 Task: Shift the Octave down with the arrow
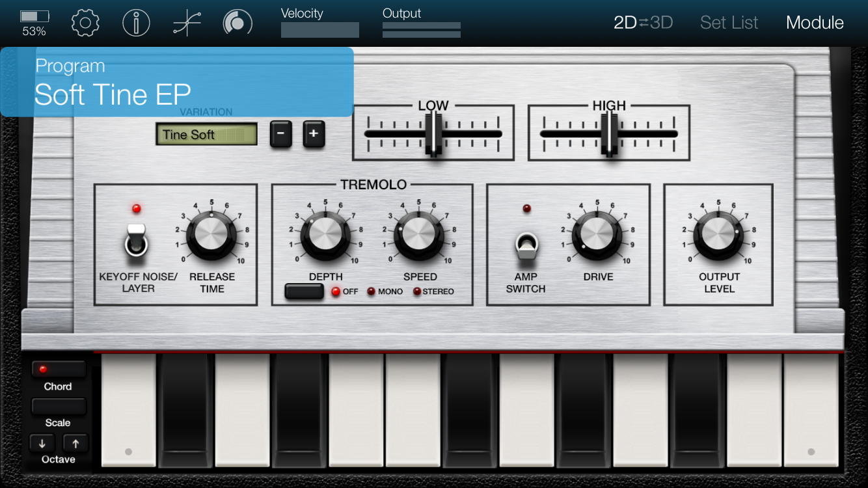[42, 444]
